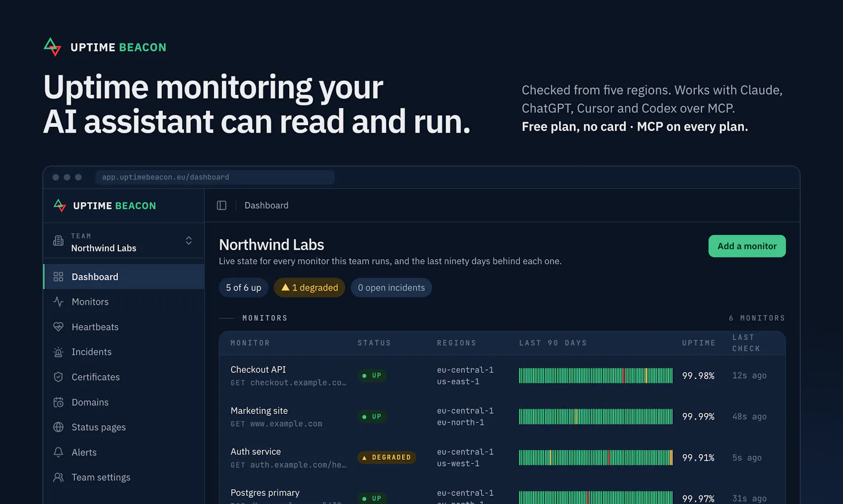The height and width of the screenshot is (504, 843).
Task: Click the Uptime column header
Action: 699,343
